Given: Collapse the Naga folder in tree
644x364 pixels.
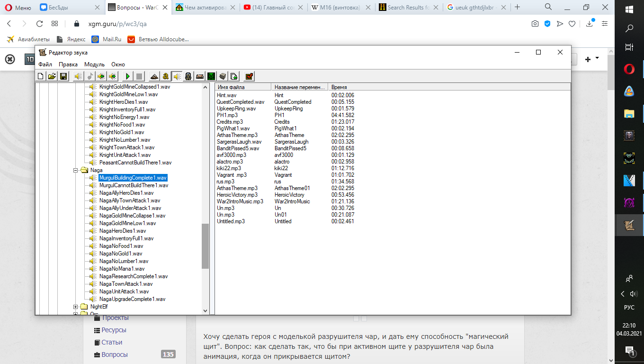Looking at the screenshot, I should 75,170.
